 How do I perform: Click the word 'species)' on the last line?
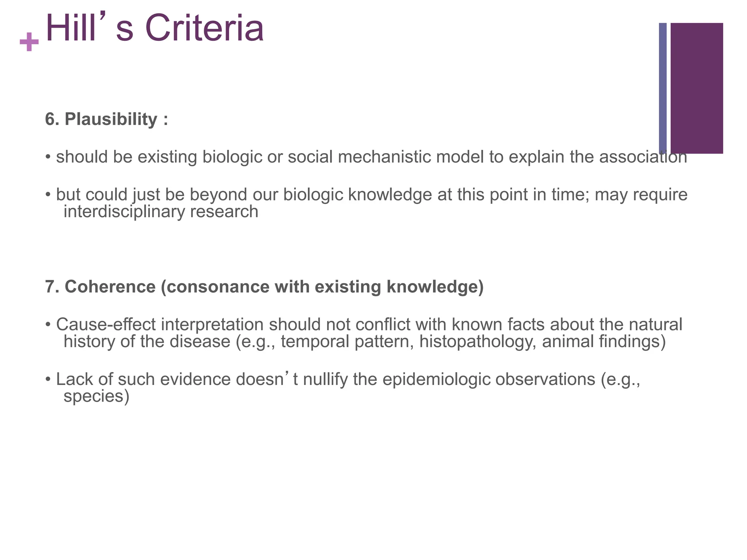point(96,396)
